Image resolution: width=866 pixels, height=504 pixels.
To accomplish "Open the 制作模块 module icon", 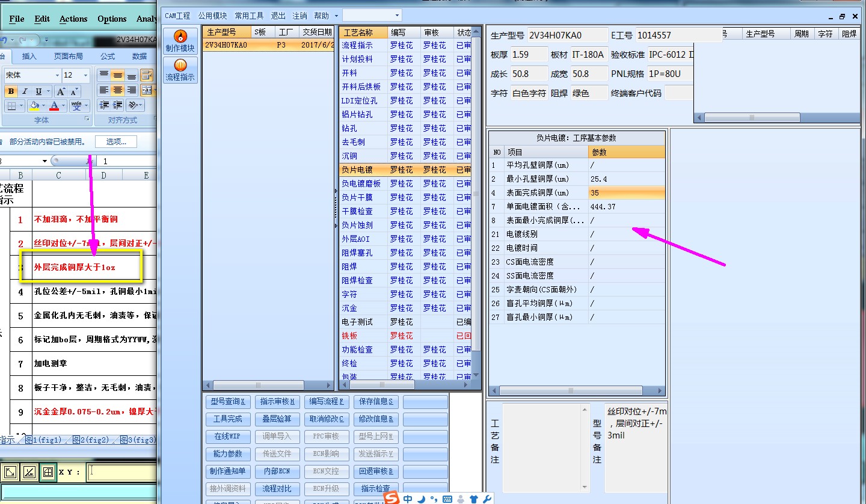I will click(x=180, y=41).
